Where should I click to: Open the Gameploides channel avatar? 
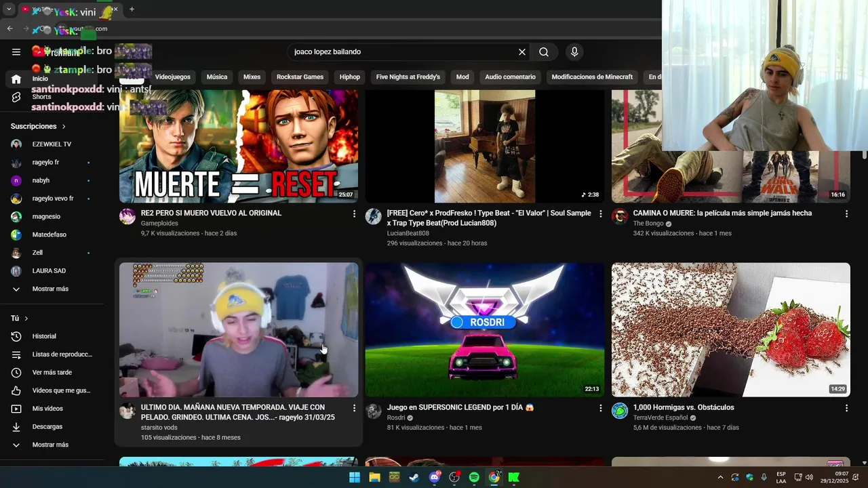127,216
